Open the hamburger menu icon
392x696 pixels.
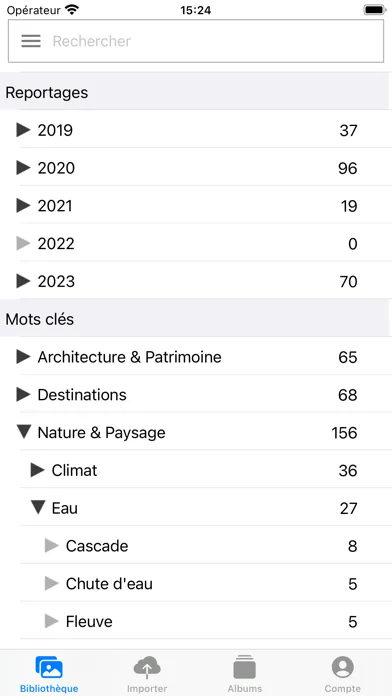tap(31, 41)
